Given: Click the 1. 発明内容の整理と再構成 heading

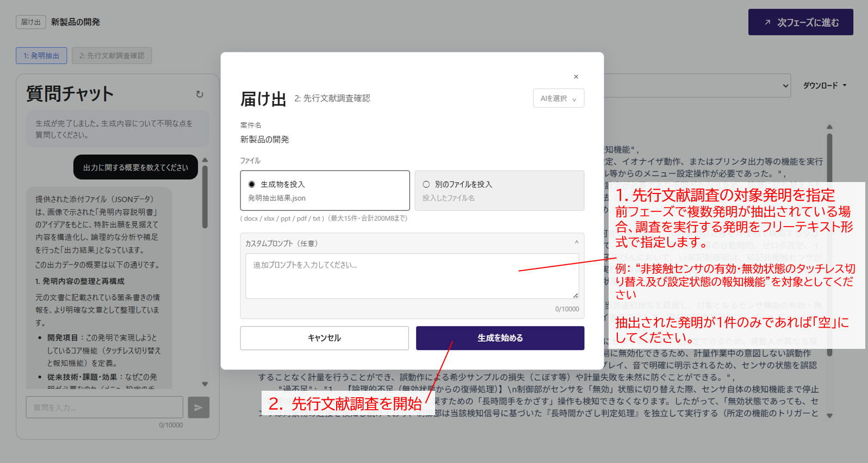Looking at the screenshot, I should click(80, 281).
